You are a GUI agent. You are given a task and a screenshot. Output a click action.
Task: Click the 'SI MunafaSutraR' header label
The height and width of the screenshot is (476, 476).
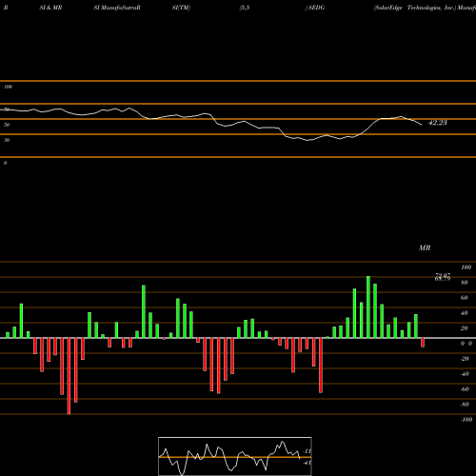[x=117, y=8]
